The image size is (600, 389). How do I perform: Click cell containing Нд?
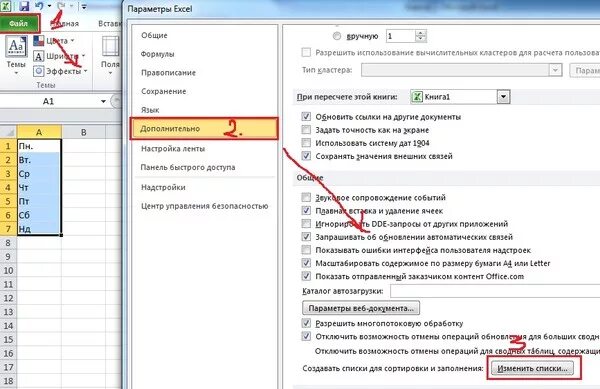(x=39, y=229)
